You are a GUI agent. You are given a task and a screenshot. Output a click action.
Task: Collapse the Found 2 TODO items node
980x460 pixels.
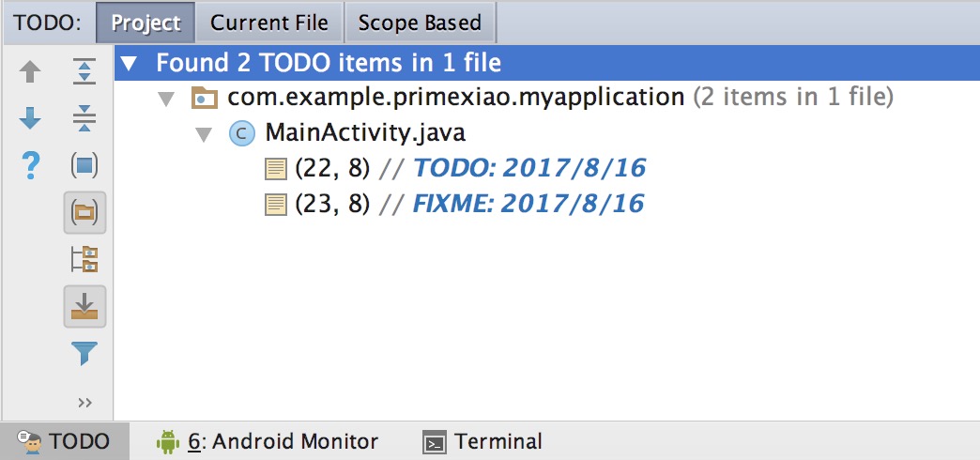(x=128, y=64)
